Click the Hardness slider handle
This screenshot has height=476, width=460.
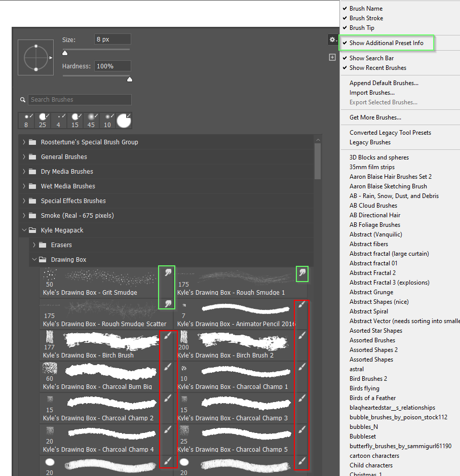point(130,79)
